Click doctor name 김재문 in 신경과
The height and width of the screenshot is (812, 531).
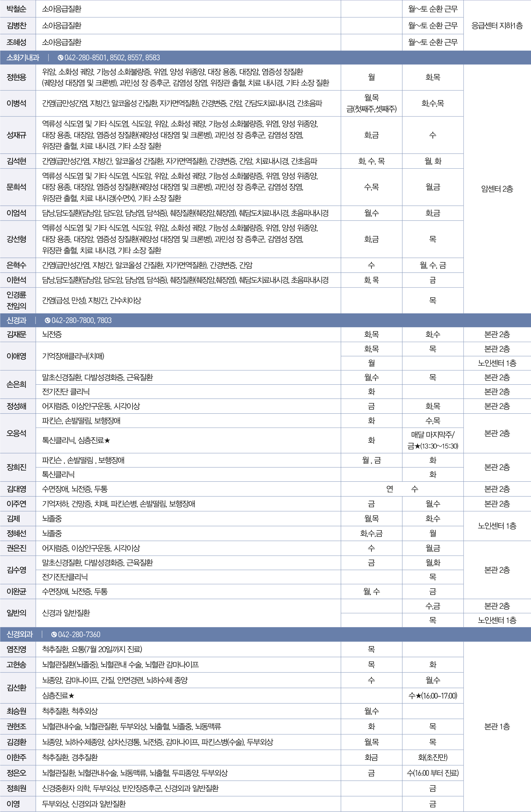tap(17, 335)
